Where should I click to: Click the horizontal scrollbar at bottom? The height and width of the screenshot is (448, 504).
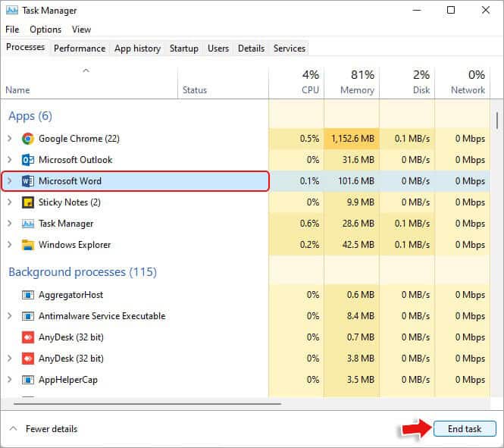tap(148, 403)
